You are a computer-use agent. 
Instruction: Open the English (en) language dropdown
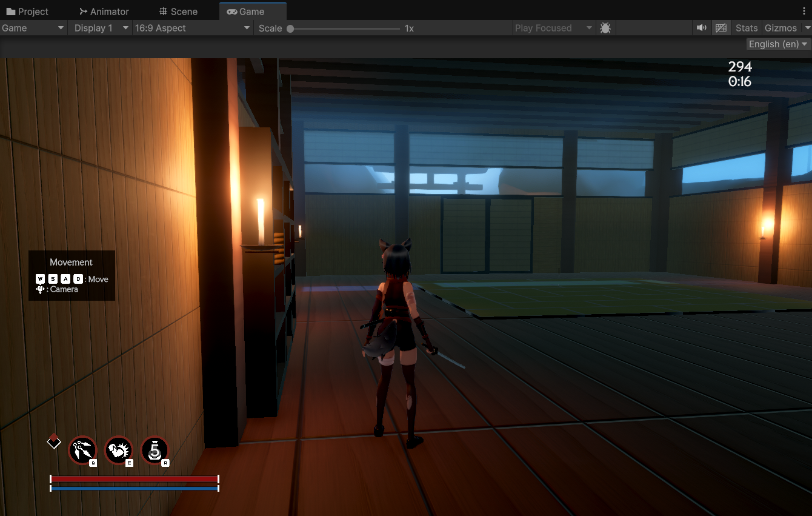point(779,44)
